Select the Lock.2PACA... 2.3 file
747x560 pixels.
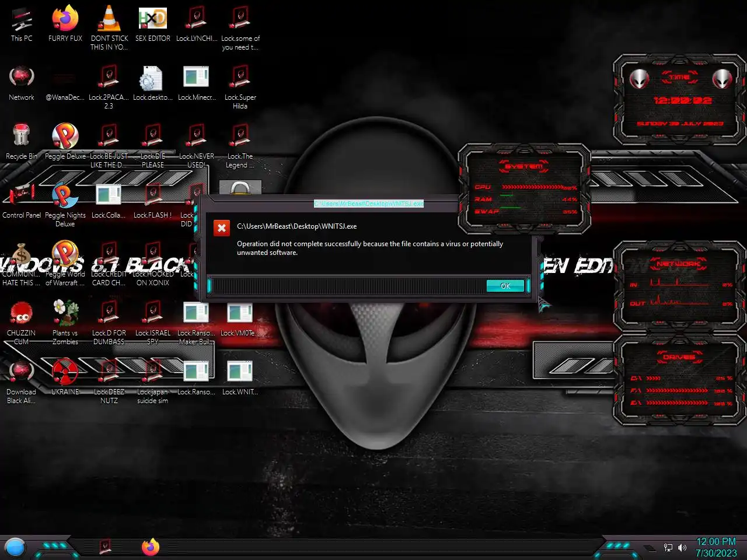tap(109, 87)
